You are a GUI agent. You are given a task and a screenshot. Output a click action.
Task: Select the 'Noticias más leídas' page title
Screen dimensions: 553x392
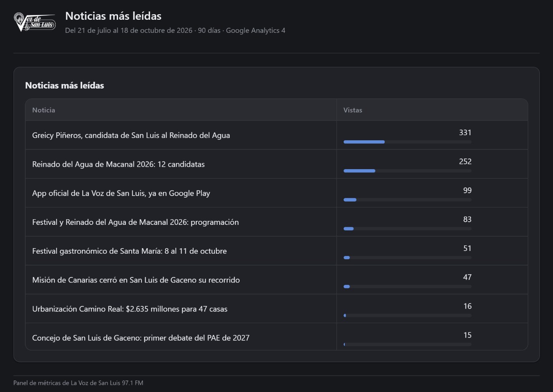pyautogui.click(x=113, y=16)
